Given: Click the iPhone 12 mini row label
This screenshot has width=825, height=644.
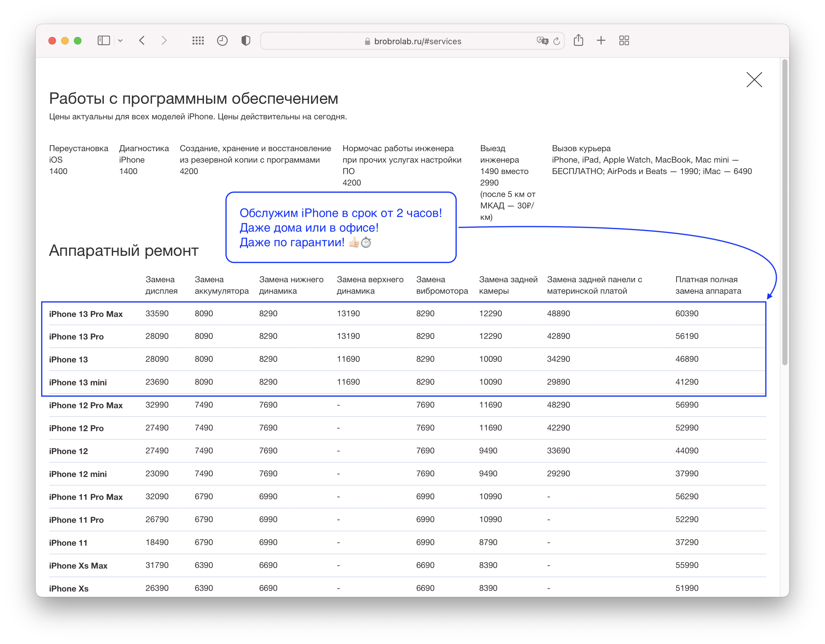Looking at the screenshot, I should point(78,474).
